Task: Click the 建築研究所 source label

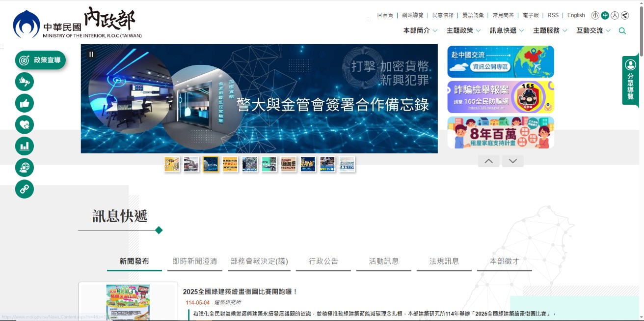Action: tap(227, 302)
